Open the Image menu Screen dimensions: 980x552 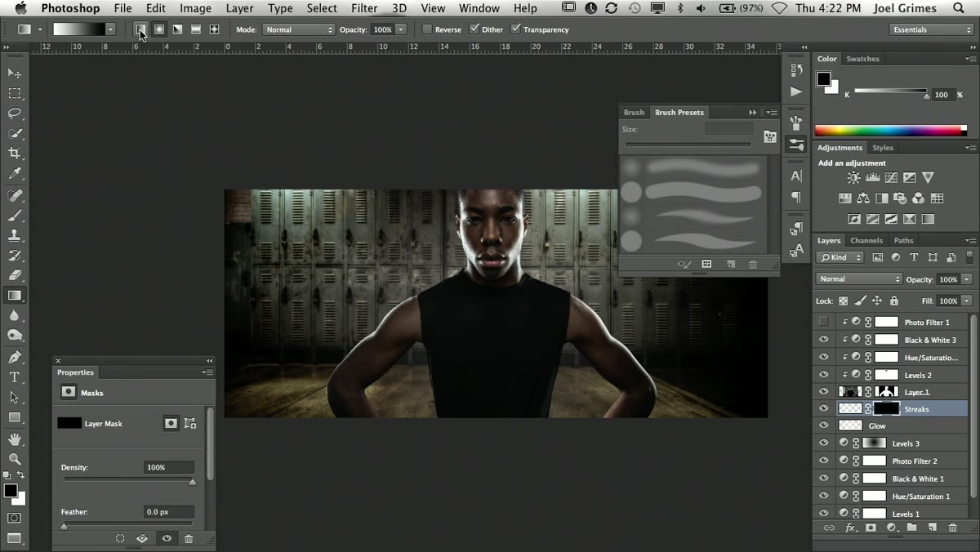(x=195, y=8)
